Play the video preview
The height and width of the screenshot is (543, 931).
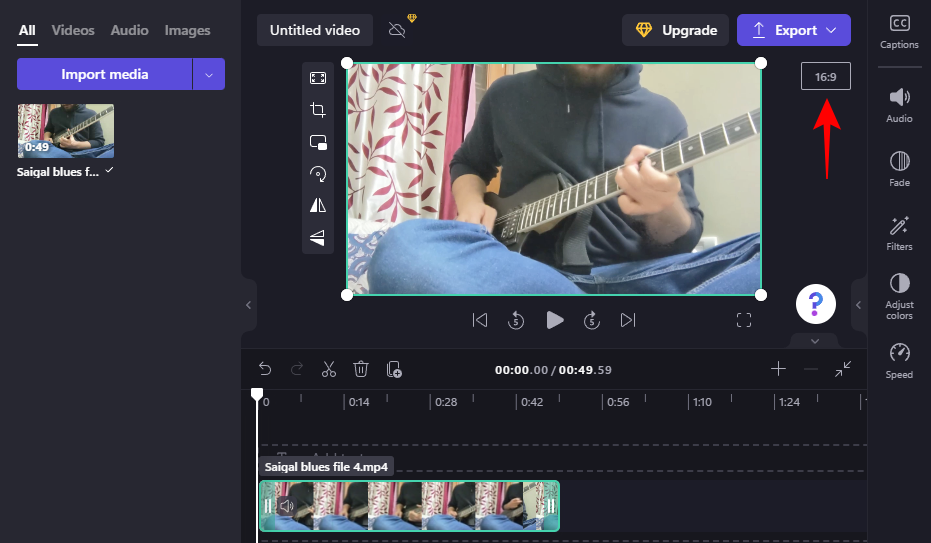coord(555,320)
